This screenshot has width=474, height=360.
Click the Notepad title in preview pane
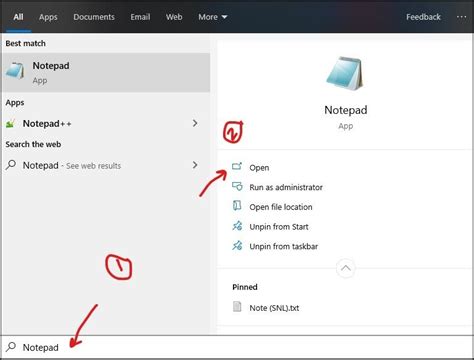(x=346, y=110)
